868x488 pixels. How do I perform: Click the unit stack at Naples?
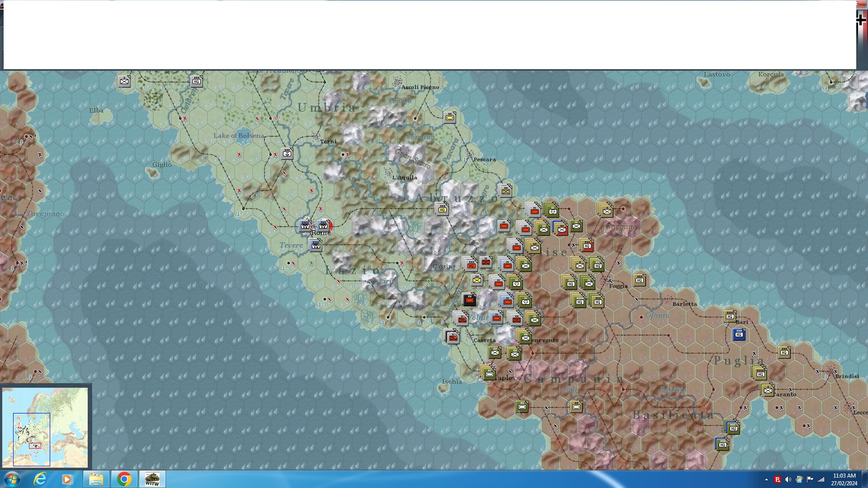point(489,374)
